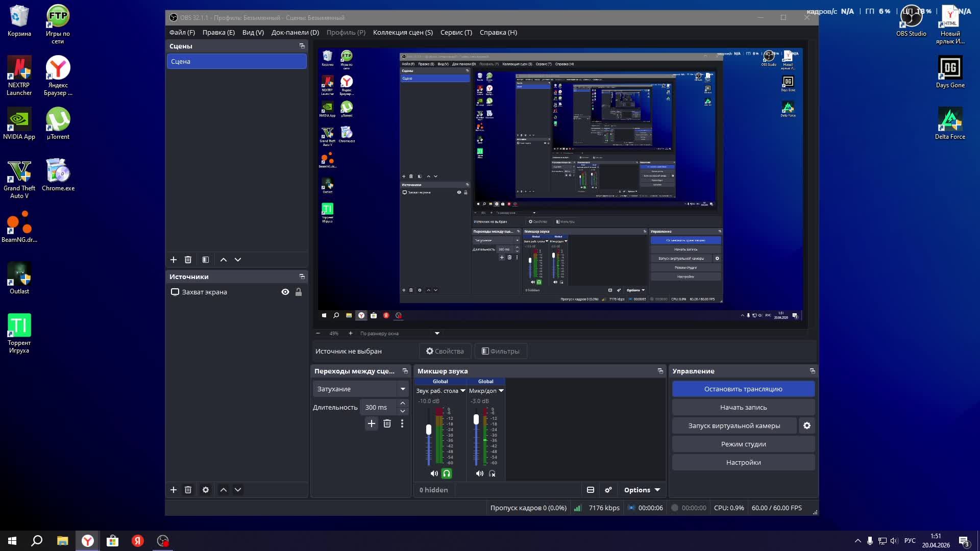
Task: Toggle monitoring headphones for desktop audio
Action: tap(447, 473)
